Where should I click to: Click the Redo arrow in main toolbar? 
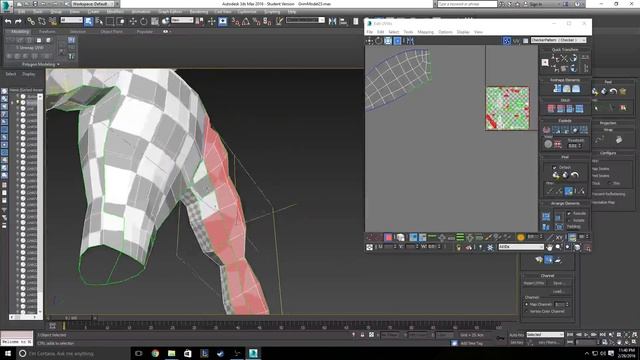pos(18,21)
